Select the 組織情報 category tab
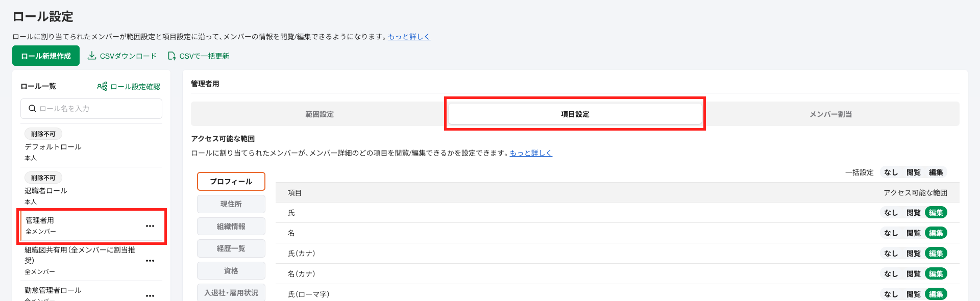This screenshot has width=980, height=301. pyautogui.click(x=231, y=227)
